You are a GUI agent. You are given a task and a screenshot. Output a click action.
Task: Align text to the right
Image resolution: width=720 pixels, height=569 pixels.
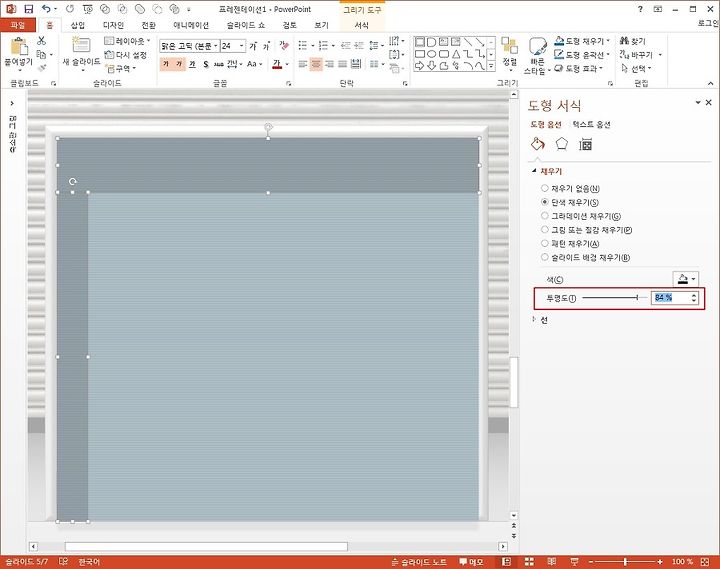(329, 64)
